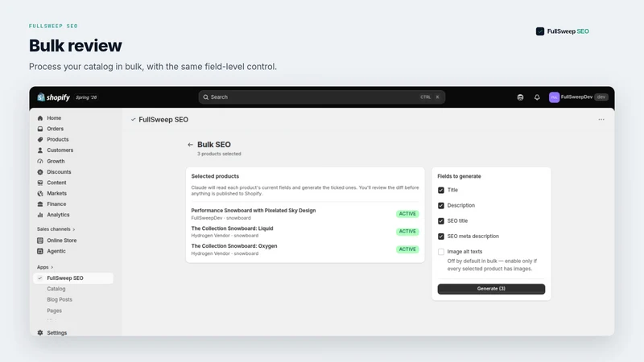Click the FullSweepDev store name
Image resolution: width=644 pixels, height=362 pixels.
pyautogui.click(x=576, y=97)
